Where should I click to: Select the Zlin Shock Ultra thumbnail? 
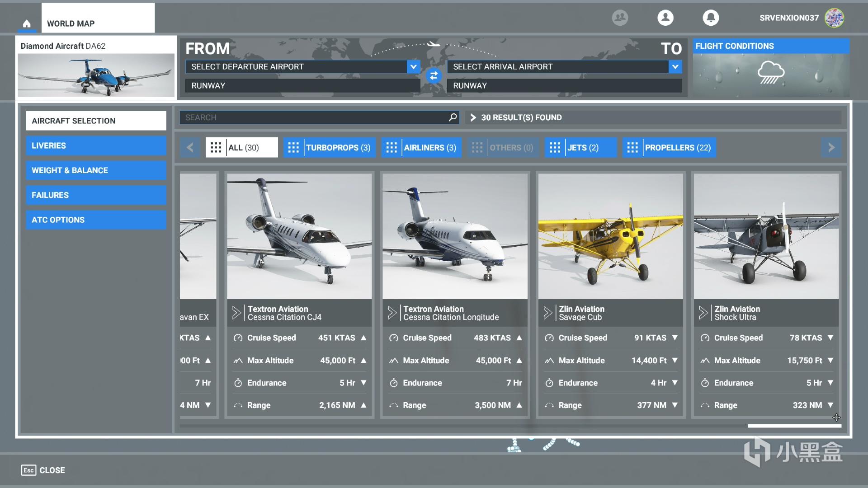(766, 236)
